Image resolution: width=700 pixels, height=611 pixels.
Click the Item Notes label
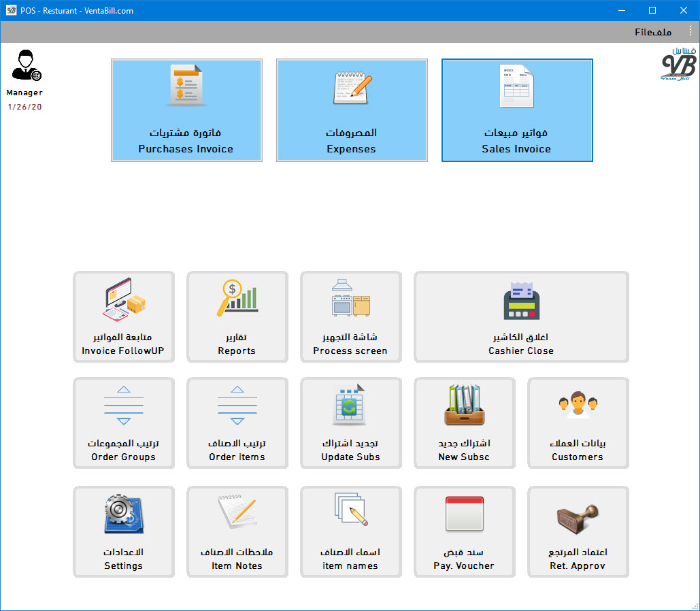pyautogui.click(x=237, y=565)
